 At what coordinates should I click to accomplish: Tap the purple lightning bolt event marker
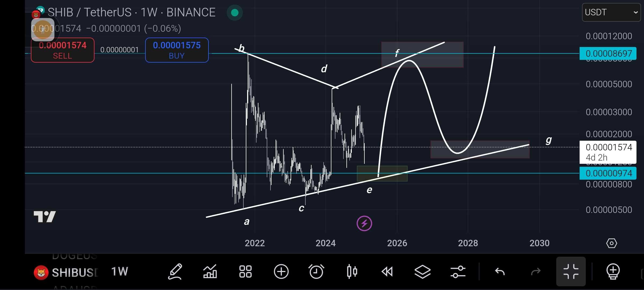pos(364,223)
